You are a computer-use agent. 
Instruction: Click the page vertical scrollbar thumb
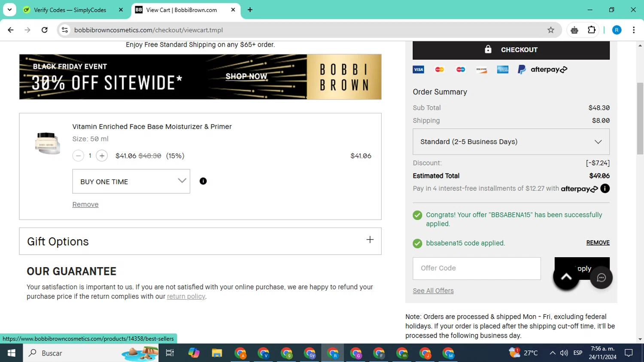(640, 119)
